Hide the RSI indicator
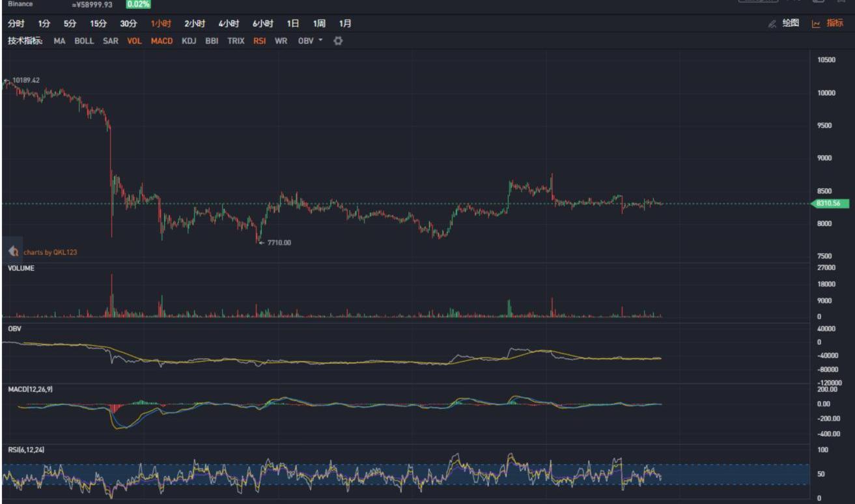The image size is (855, 504). coord(259,40)
